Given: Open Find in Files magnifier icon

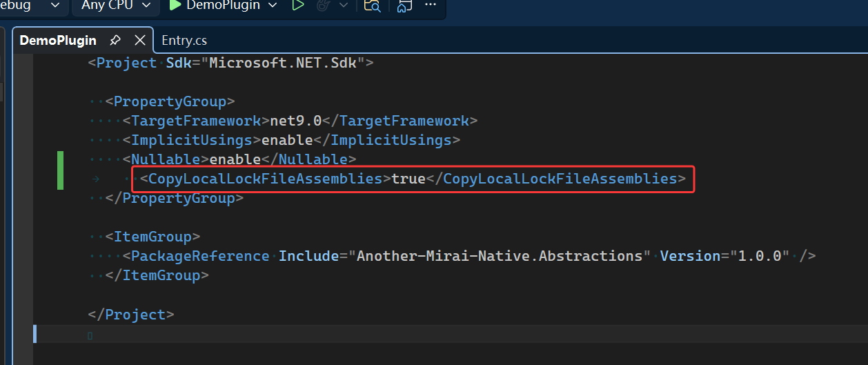Looking at the screenshot, I should click(x=372, y=6).
